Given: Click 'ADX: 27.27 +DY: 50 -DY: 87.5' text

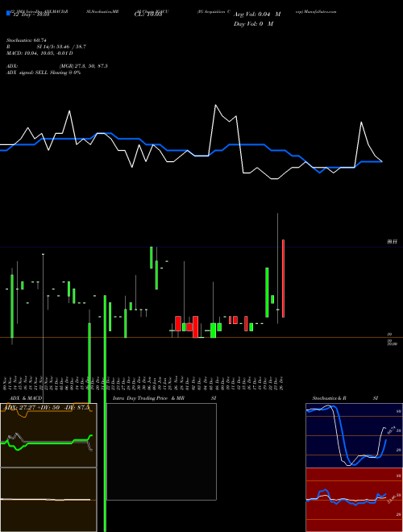Looking at the screenshot, I should point(47,408).
